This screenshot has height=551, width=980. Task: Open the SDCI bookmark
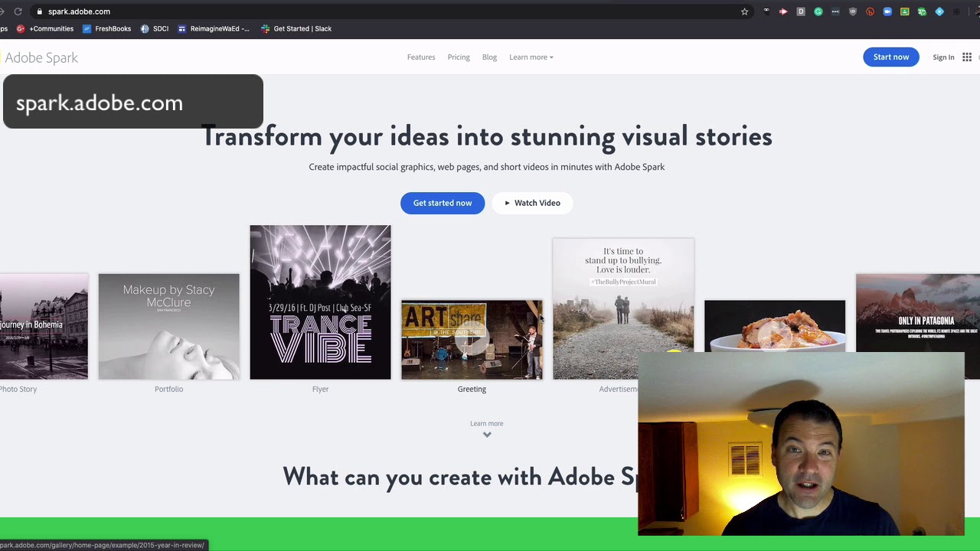click(155, 28)
